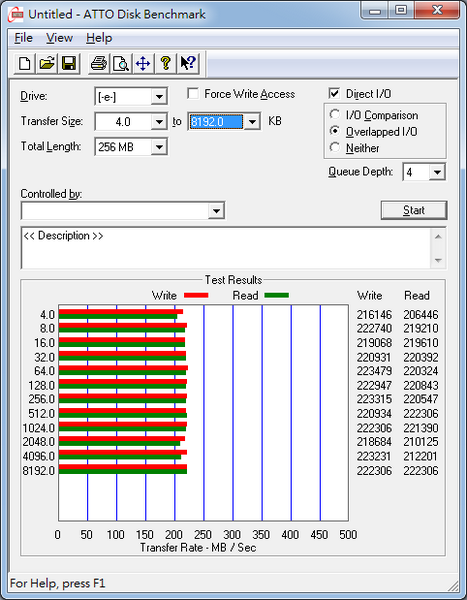The height and width of the screenshot is (600, 467).
Task: Toggle the Direct I/O checkbox
Action: tap(334, 93)
